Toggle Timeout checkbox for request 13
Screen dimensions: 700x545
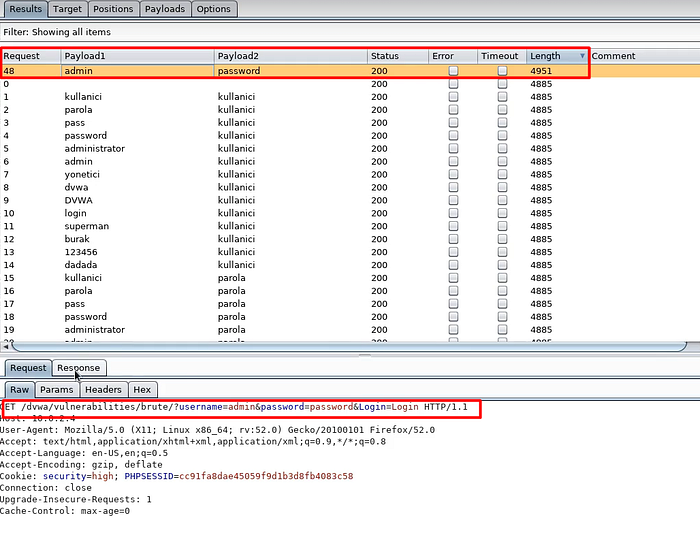coord(503,252)
